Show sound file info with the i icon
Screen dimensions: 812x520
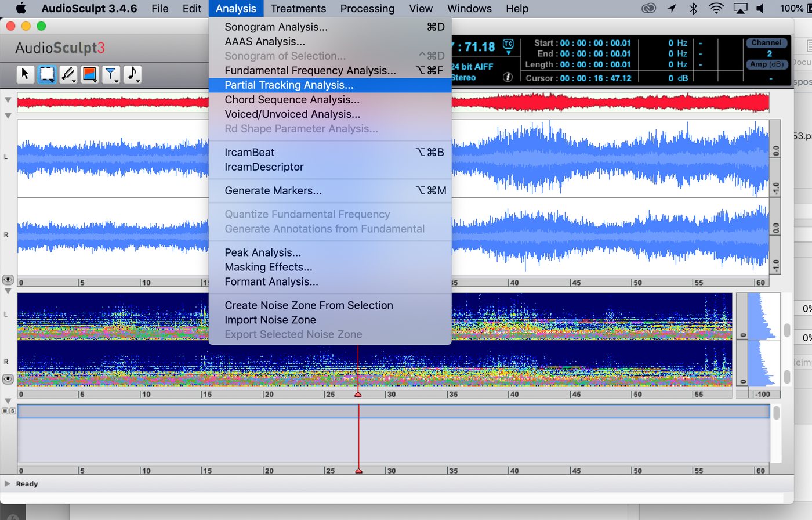tap(507, 77)
